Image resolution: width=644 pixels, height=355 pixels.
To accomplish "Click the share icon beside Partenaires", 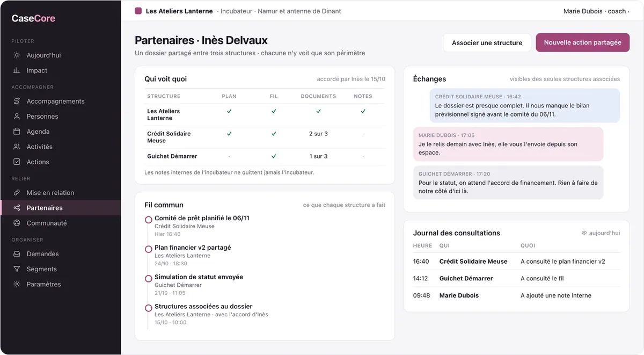I will click(17, 208).
